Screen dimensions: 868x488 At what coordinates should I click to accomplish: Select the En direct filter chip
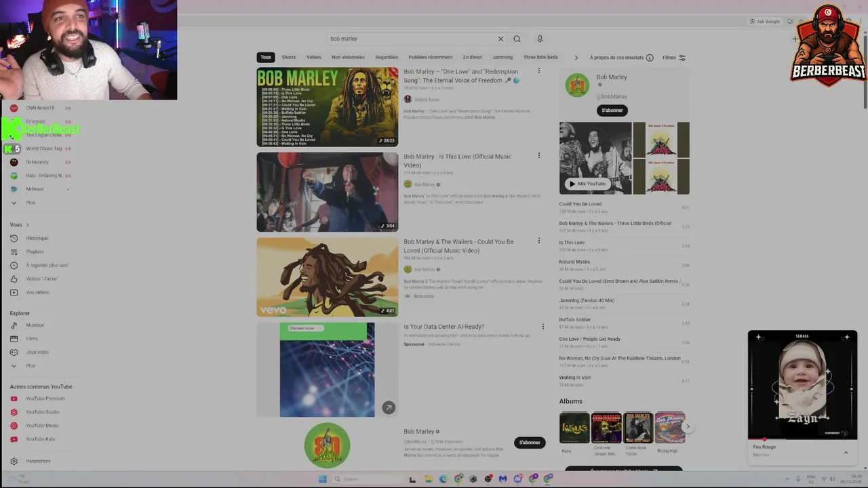tap(473, 57)
